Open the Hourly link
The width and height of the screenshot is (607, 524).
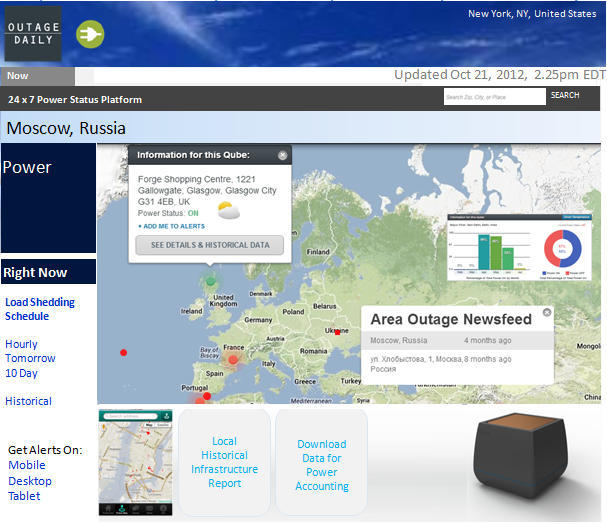(21, 344)
